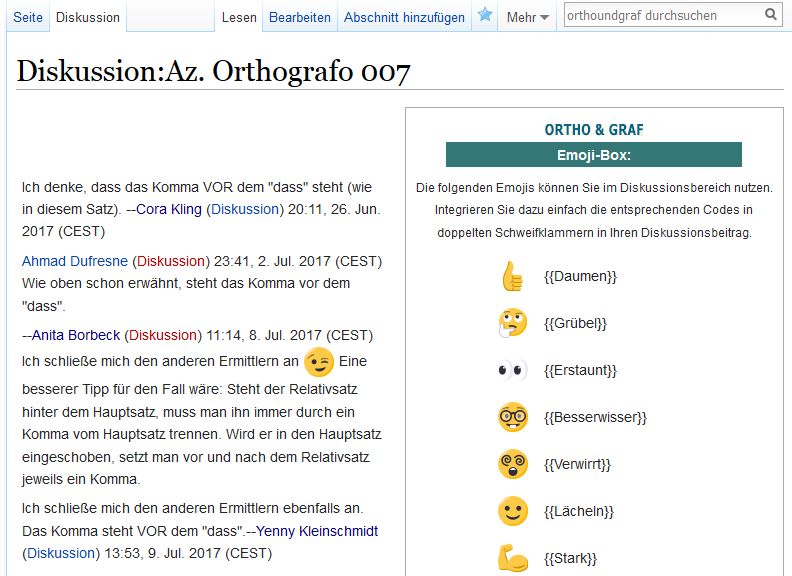Screen dimensions: 792x576
Task: Click the search magnifier icon
Action: click(771, 15)
